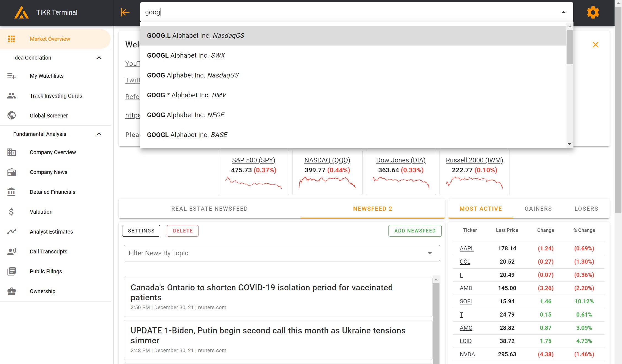Open the Dow Jones (DIA) link
The image size is (622, 364).
click(401, 160)
